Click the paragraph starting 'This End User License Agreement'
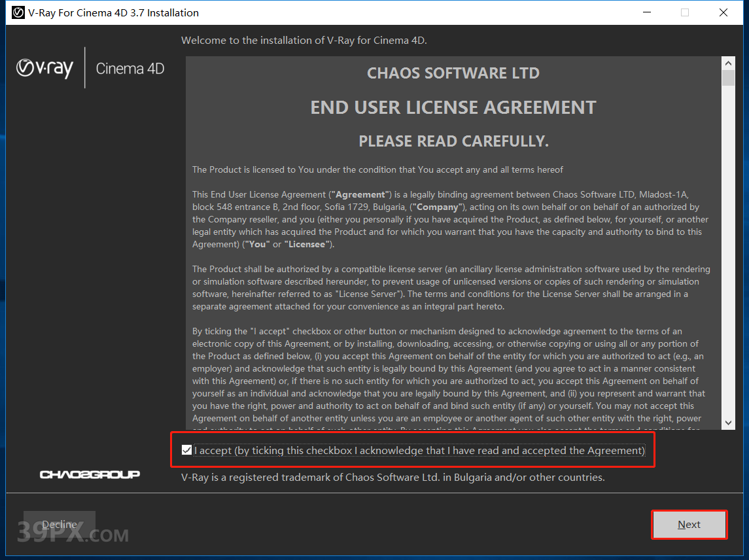The width and height of the screenshot is (749, 560). coord(451,219)
